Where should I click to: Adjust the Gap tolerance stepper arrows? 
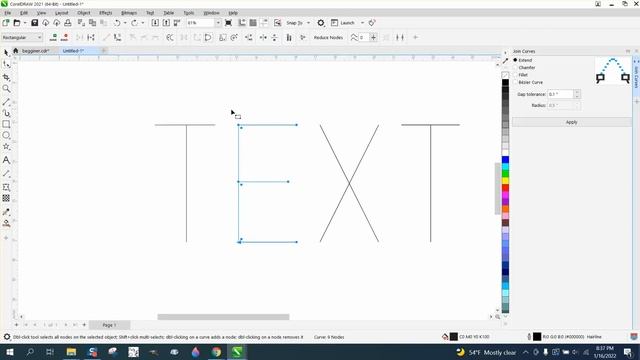click(577, 94)
